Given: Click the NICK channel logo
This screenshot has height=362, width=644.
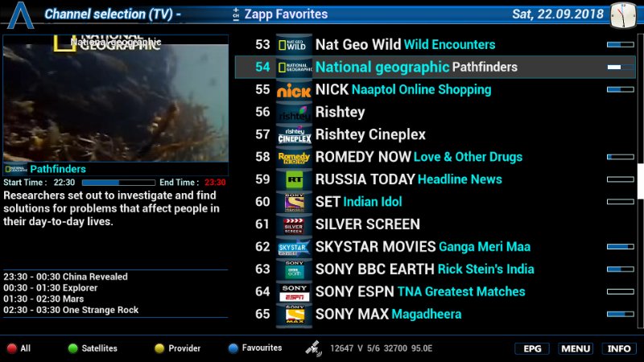Looking at the screenshot, I should [x=294, y=90].
